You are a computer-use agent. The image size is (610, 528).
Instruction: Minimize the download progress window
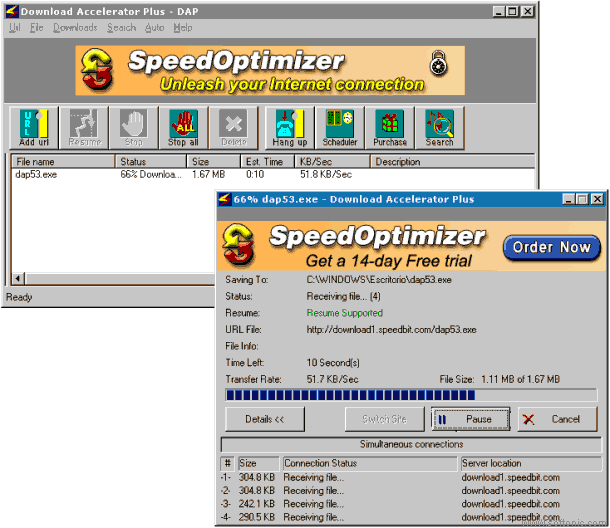click(x=569, y=199)
